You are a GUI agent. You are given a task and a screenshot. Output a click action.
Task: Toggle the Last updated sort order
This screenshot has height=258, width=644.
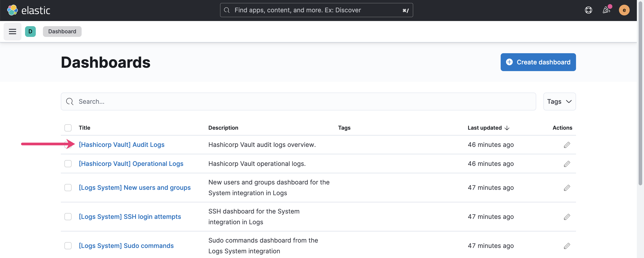(488, 128)
